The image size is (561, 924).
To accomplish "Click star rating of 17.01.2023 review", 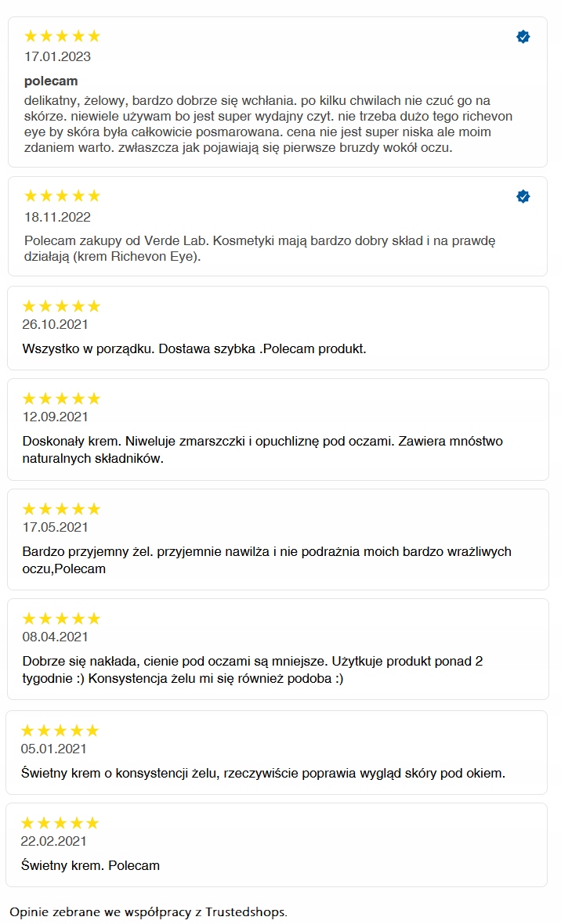I will (63, 36).
